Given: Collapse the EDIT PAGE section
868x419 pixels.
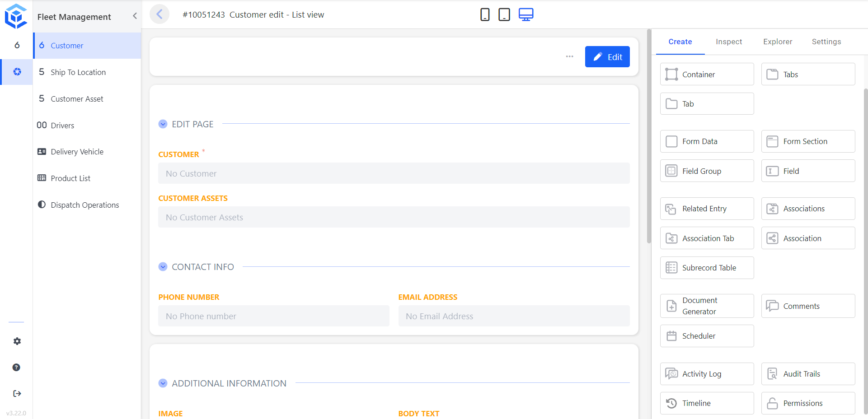Looking at the screenshot, I should [163, 124].
